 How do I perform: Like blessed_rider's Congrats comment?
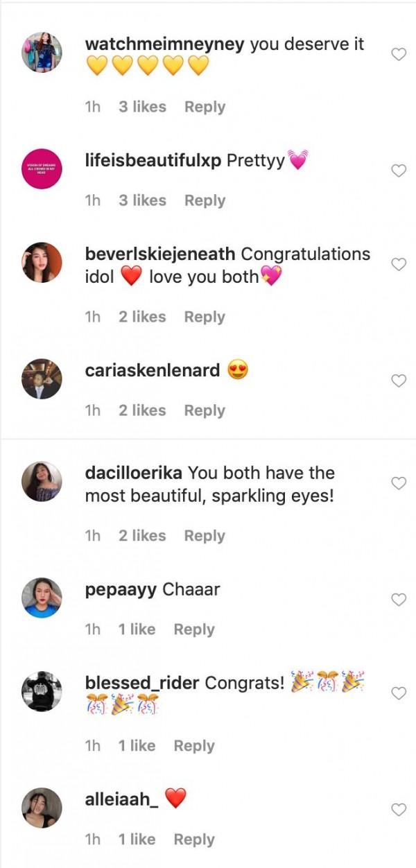tap(399, 693)
